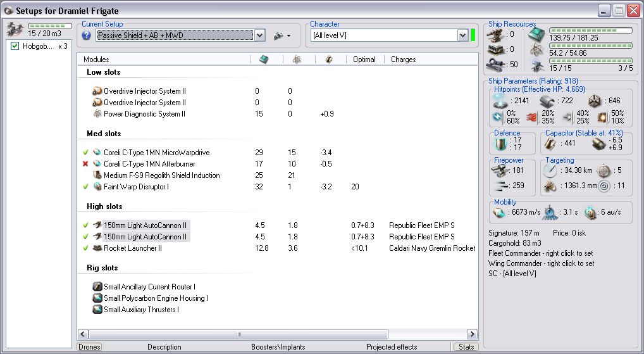Image resolution: width=644 pixels, height=354 pixels.
Task: Toggle the Coreli C-Type 1MN MicroWarpdrive active state
Action: (x=85, y=153)
